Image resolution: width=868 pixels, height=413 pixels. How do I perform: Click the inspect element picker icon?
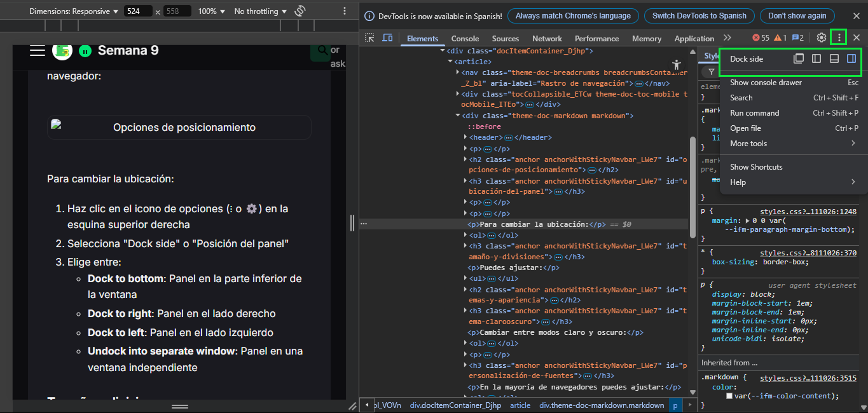369,38
